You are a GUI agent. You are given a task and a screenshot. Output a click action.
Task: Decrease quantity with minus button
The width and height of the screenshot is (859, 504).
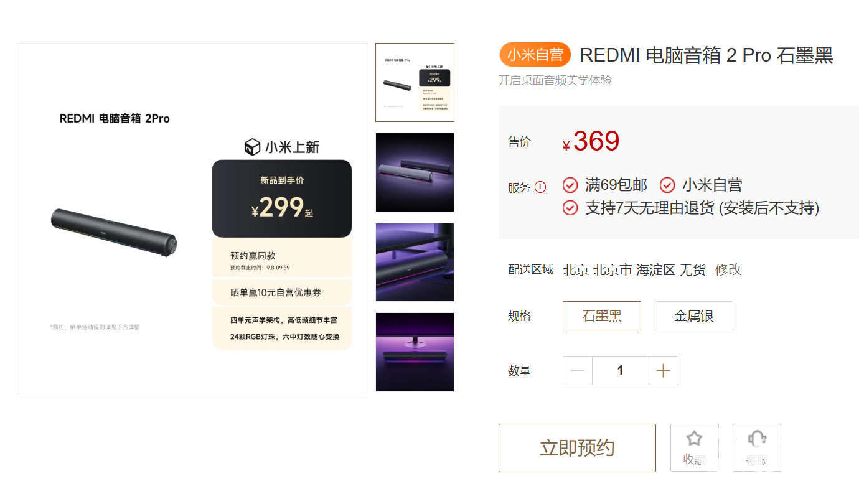click(x=578, y=371)
